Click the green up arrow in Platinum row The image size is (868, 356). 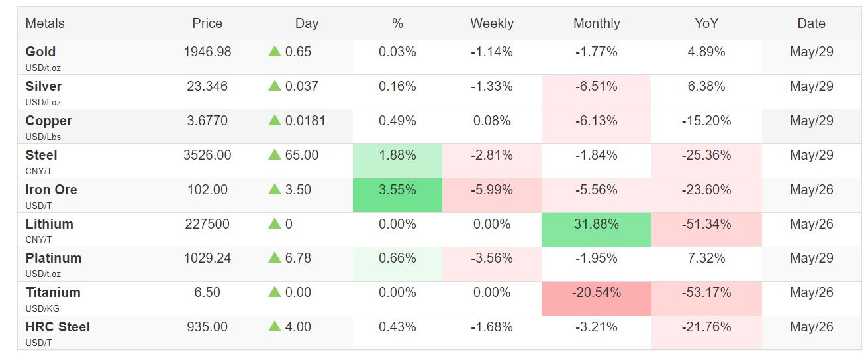(x=275, y=258)
